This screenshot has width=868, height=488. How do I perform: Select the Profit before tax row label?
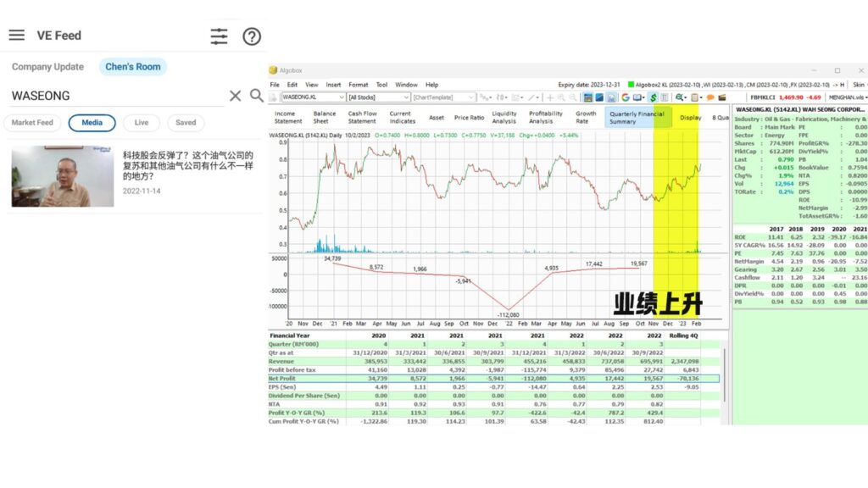tap(292, 369)
